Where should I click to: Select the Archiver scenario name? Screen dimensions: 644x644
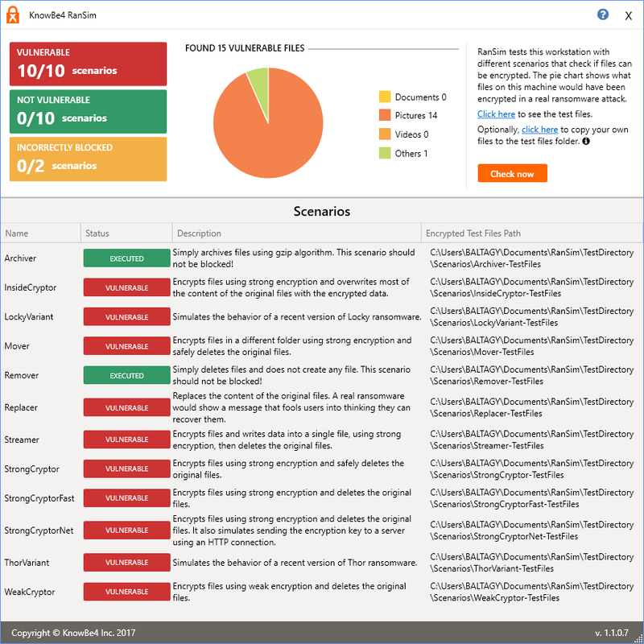coord(20,258)
